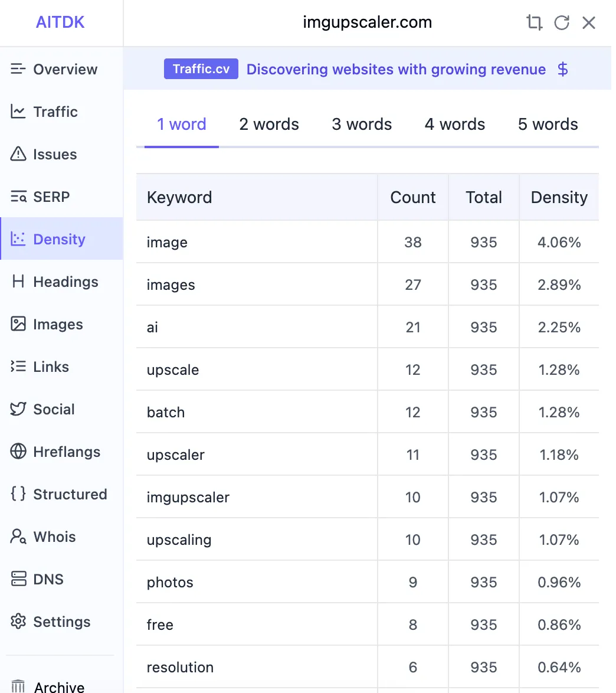
Task: Click the 1.18% density value
Action: click(559, 455)
